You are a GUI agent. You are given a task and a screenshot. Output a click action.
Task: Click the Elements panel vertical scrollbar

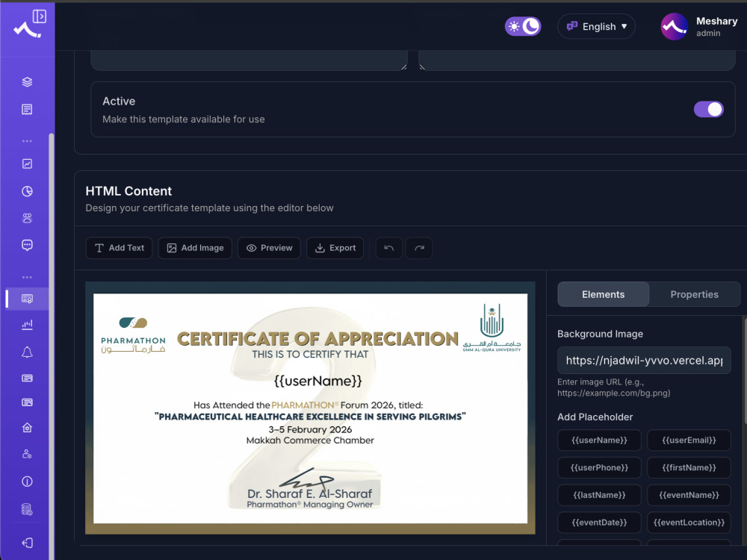[745, 371]
